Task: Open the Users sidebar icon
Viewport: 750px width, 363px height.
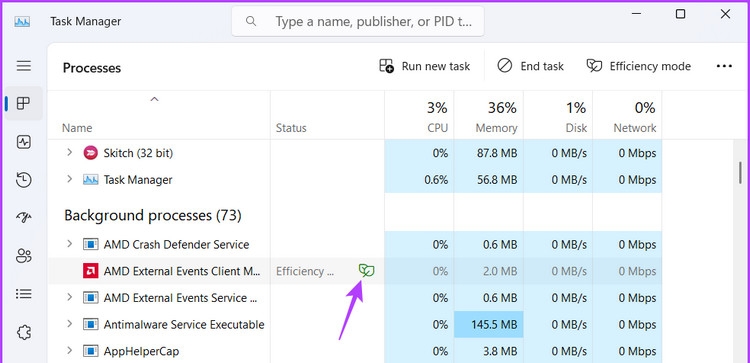Action: pyautogui.click(x=23, y=255)
